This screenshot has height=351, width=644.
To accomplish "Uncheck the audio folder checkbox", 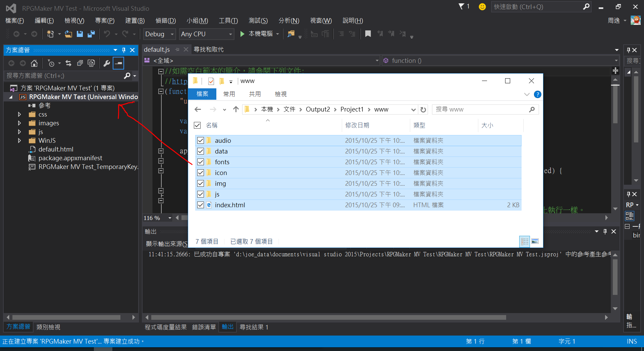I will (x=201, y=140).
